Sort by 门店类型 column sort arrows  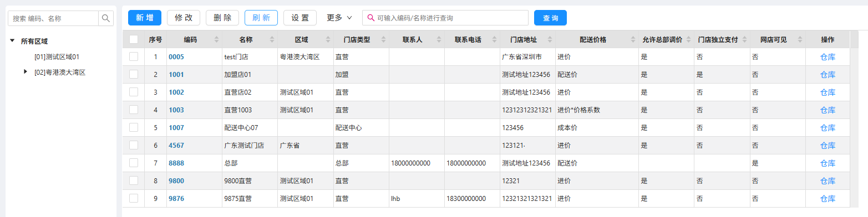point(383,39)
